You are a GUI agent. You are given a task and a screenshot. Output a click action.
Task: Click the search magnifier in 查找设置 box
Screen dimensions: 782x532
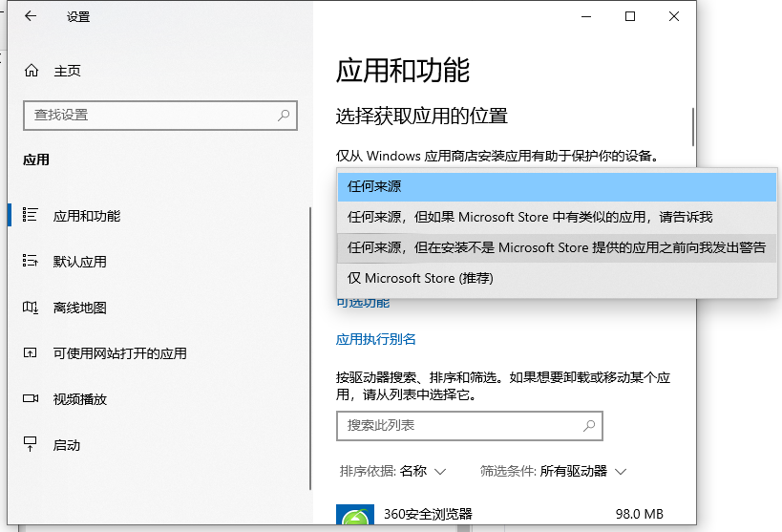pos(284,115)
